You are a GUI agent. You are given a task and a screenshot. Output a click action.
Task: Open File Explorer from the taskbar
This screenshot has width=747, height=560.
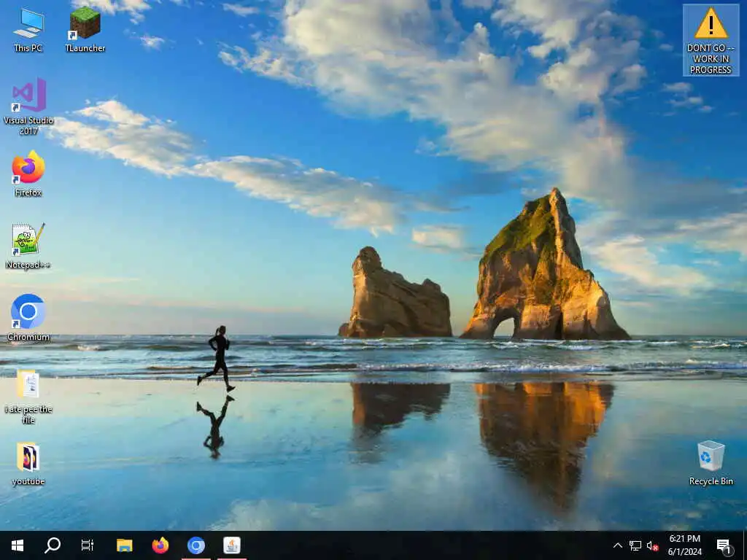click(124, 545)
